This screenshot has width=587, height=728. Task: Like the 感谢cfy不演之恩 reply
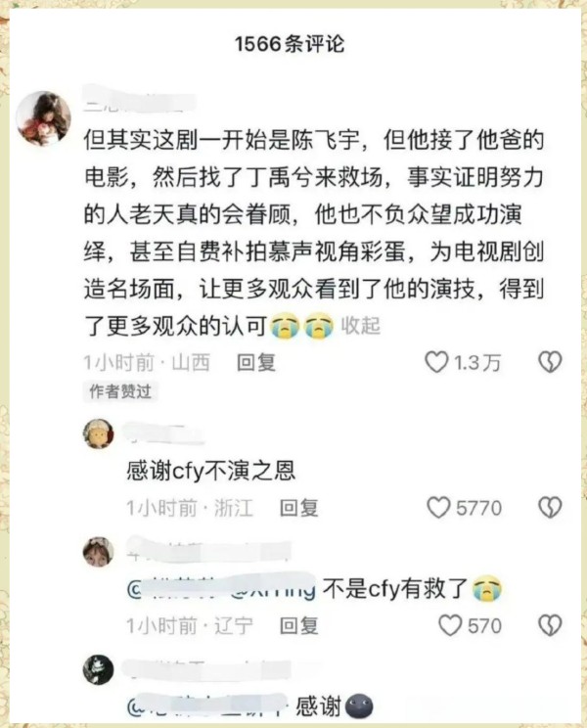438,508
